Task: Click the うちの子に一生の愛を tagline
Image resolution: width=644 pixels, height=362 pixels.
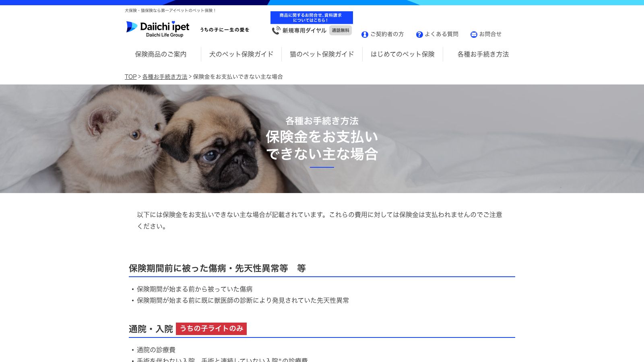Action: 225,30
